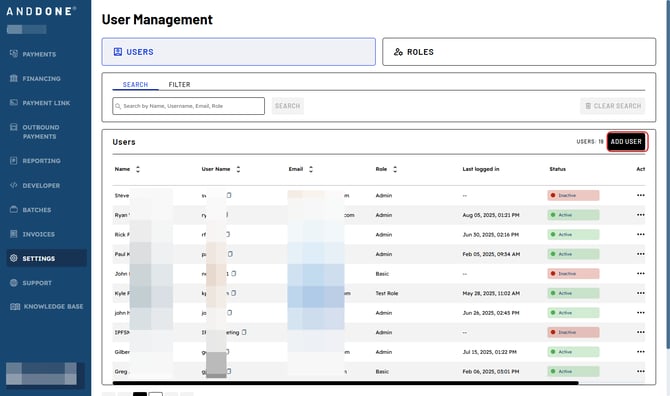Click the Add User button
The width and height of the screenshot is (670, 396).
pyautogui.click(x=626, y=142)
